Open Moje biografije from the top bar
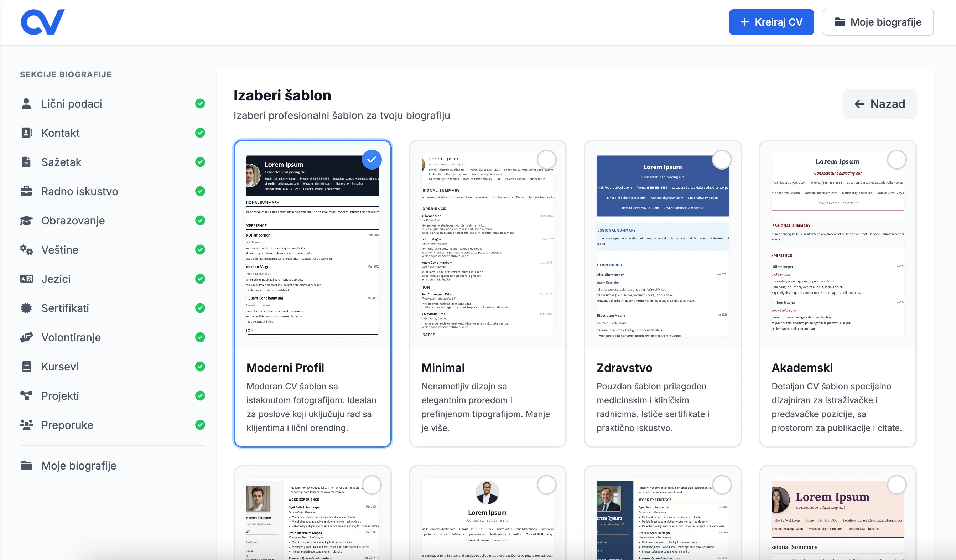This screenshot has height=560, width=956. [x=878, y=22]
